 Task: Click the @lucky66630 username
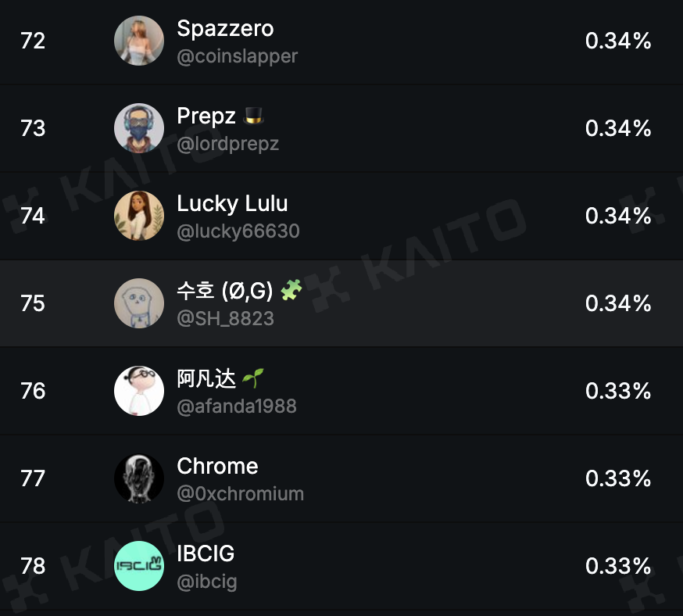coord(238,231)
